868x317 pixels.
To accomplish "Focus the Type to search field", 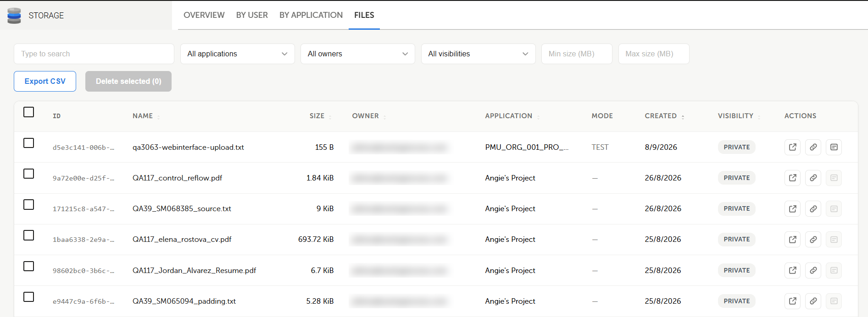I will pos(94,54).
